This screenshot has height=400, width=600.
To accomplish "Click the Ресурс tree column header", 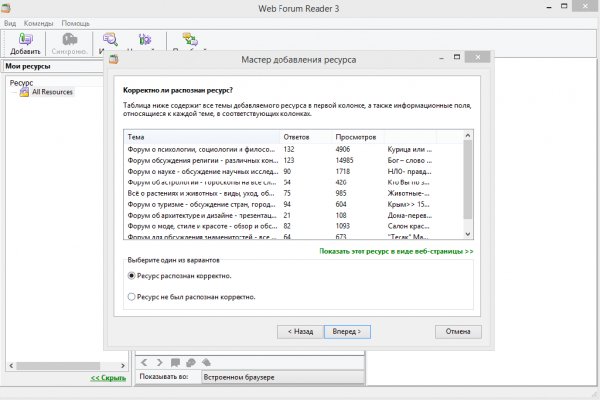I will 21,82.
